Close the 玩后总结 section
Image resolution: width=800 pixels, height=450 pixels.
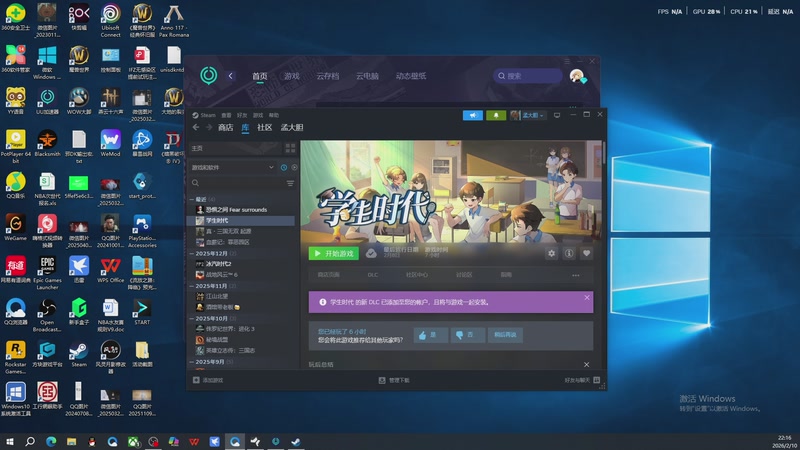tap(586, 364)
